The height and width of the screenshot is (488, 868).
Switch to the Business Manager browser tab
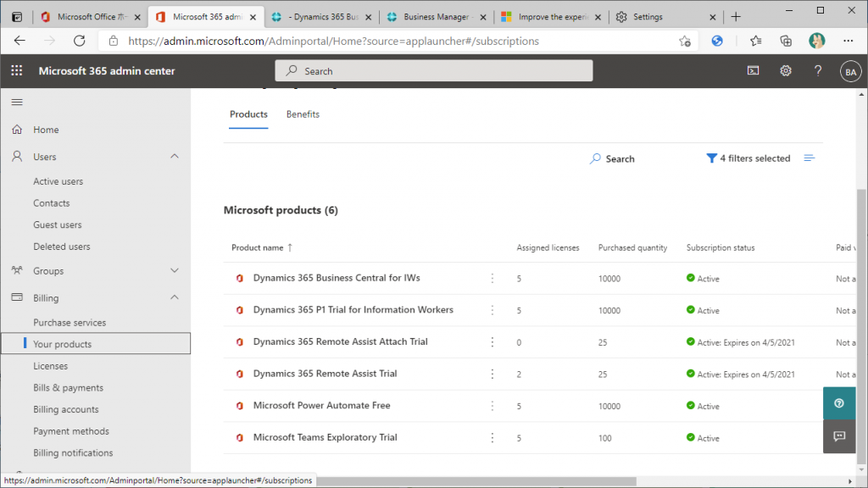(x=437, y=17)
